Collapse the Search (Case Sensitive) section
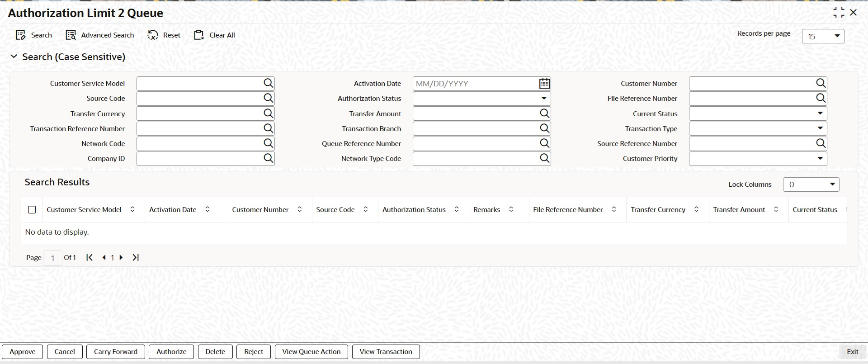868x364 pixels. tap(14, 57)
